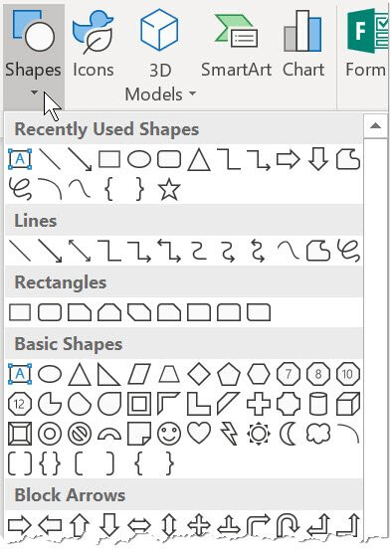
Task: Select Right Arrow in Recently Used Shapes
Action: (x=289, y=159)
